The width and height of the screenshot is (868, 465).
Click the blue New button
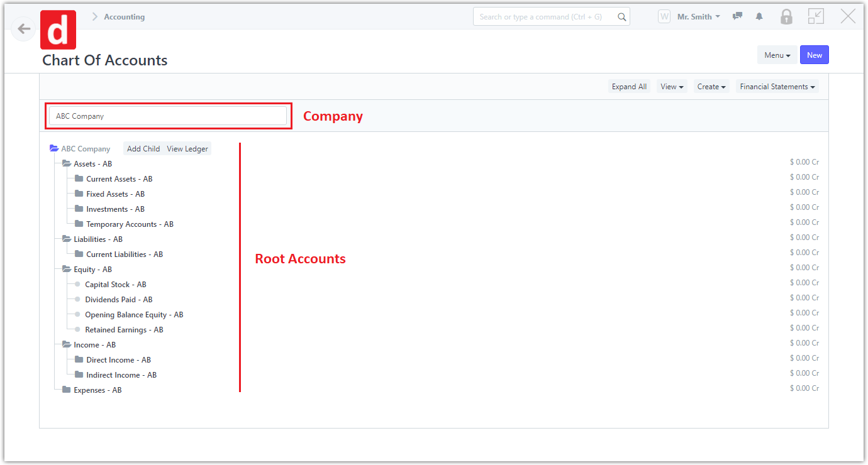point(815,55)
